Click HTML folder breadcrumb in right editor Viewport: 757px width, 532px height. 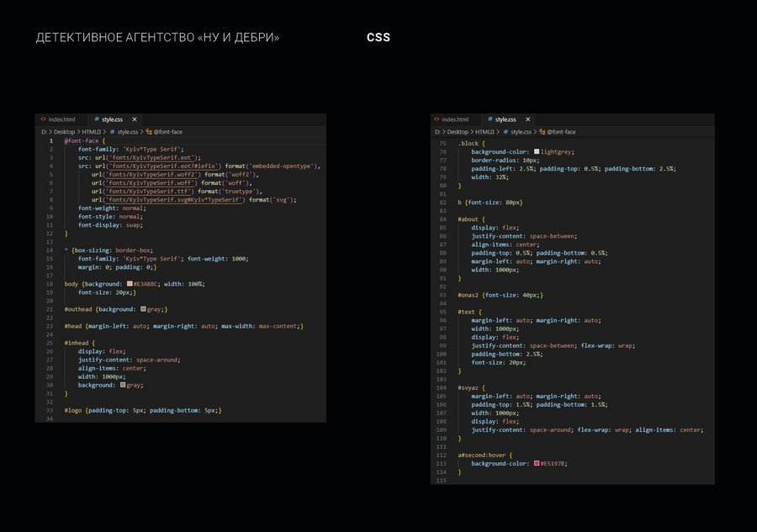484,132
